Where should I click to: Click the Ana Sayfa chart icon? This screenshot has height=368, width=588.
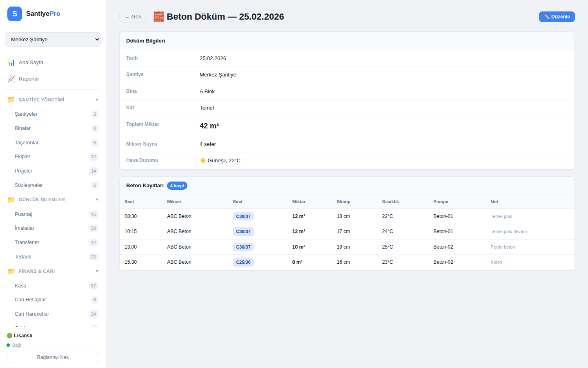click(11, 63)
